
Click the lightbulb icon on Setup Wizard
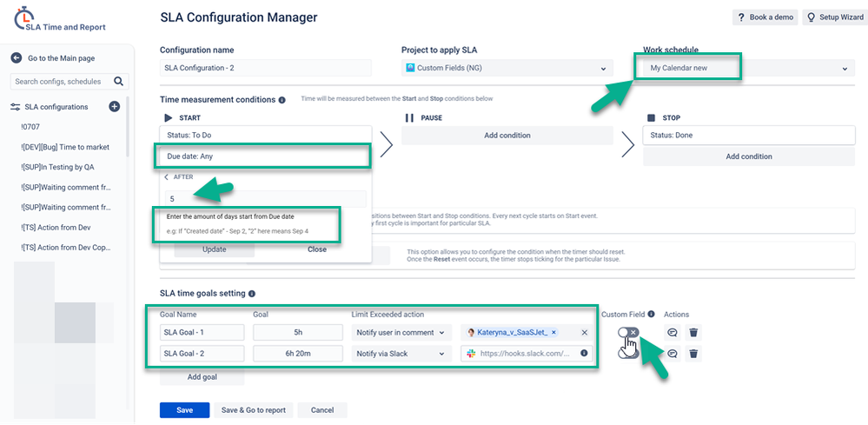tap(811, 17)
